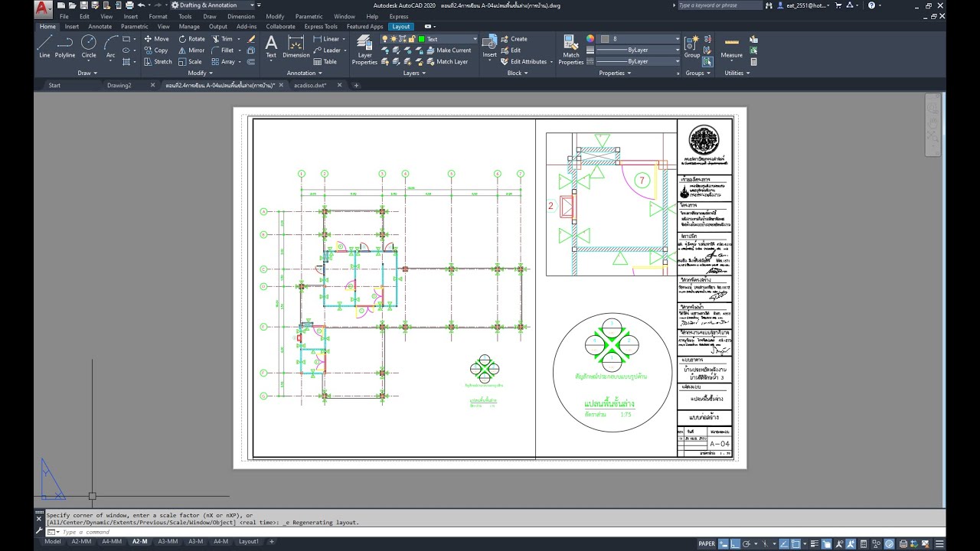Expand the Modify panel
The image size is (980, 551).
point(200,73)
